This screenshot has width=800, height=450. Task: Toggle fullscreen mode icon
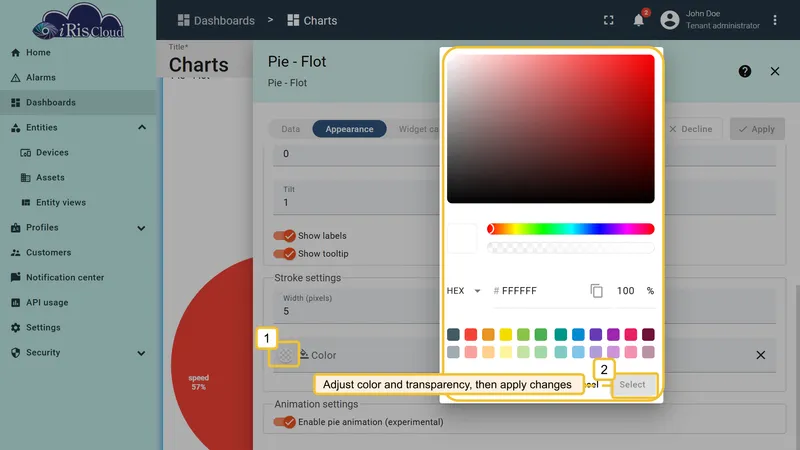pos(609,20)
